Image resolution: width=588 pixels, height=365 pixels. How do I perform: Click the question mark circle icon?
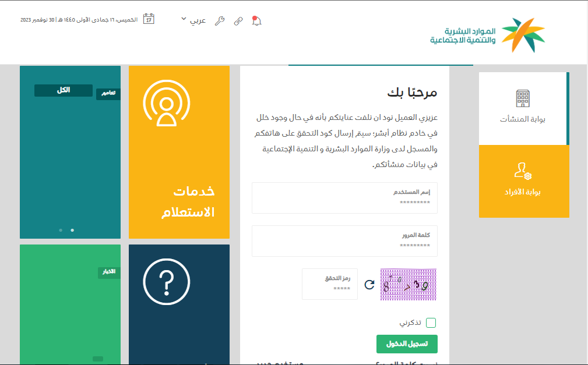167,281
